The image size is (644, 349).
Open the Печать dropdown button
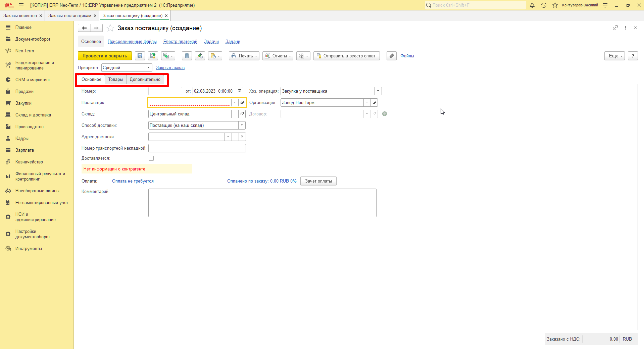[x=244, y=56]
